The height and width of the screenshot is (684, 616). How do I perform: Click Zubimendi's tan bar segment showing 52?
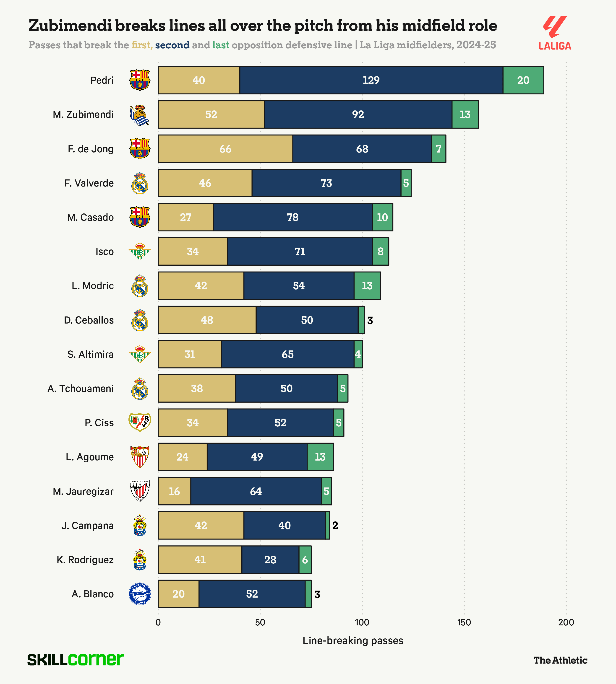(x=211, y=114)
